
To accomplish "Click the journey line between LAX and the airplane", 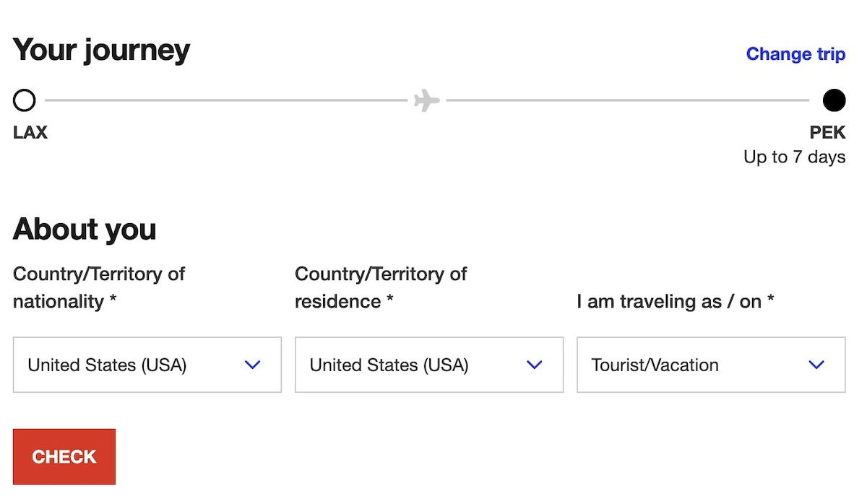I will (x=225, y=100).
